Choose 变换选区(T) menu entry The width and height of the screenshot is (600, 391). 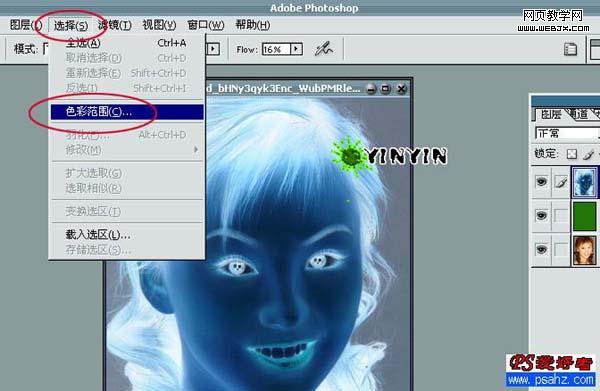tap(127, 211)
